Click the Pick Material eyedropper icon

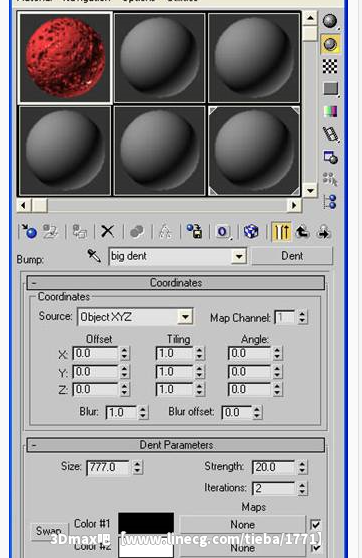pos(94,256)
